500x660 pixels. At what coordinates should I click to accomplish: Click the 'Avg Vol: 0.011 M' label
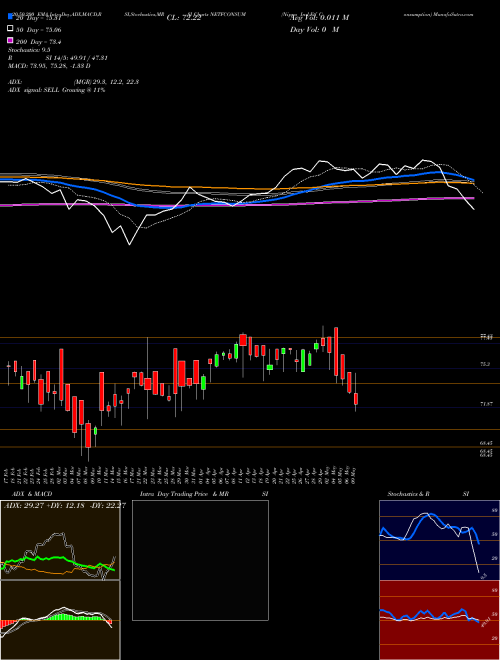(319, 18)
